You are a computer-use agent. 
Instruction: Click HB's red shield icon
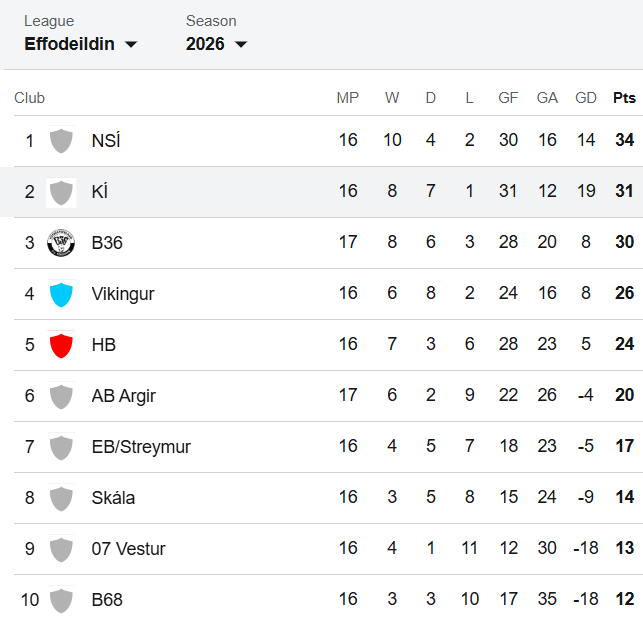61,345
